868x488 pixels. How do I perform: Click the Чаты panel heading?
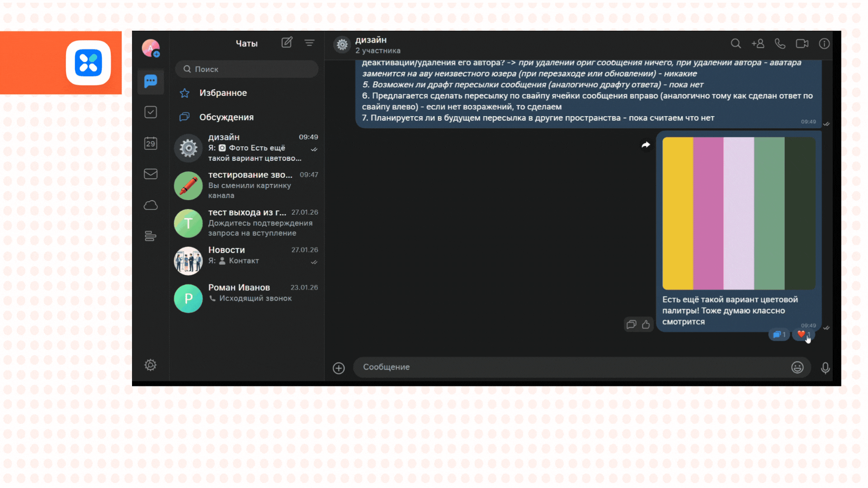tap(247, 43)
